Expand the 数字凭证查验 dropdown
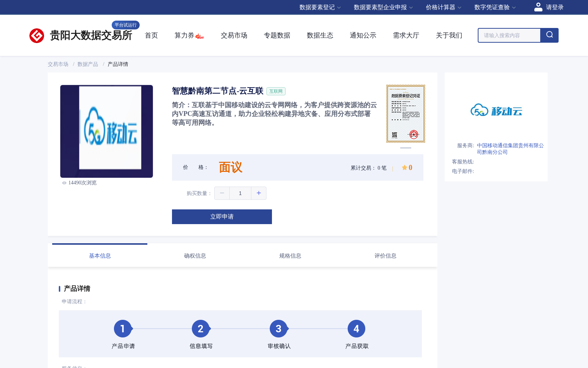The width and height of the screenshot is (588, 368). point(495,7)
